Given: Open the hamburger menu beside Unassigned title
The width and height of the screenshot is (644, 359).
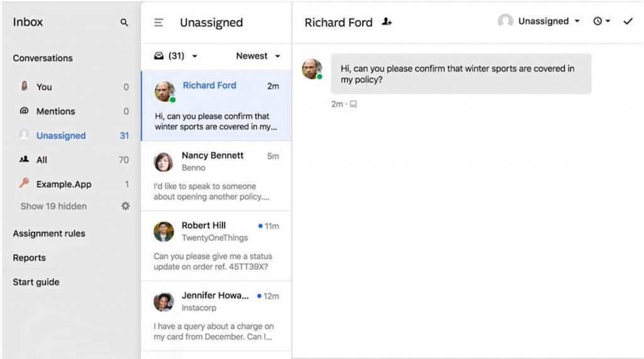Looking at the screenshot, I should pos(159,23).
